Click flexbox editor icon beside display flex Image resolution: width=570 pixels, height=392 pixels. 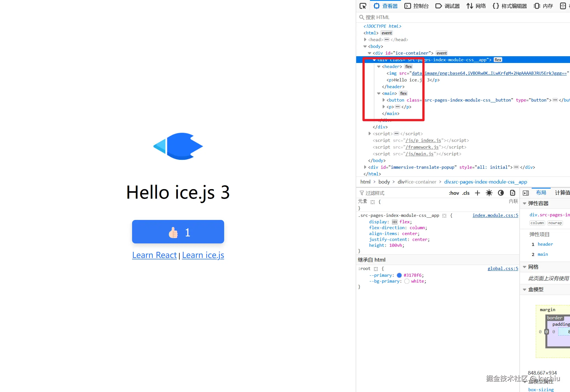pyautogui.click(x=395, y=222)
